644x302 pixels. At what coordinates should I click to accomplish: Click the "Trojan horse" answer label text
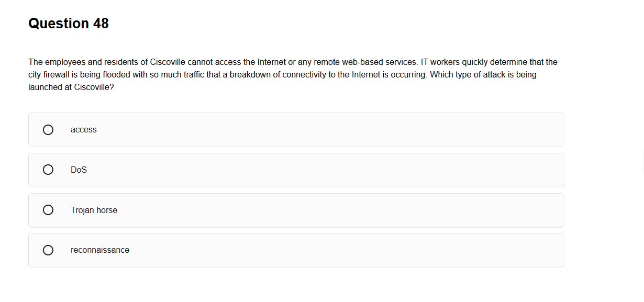click(94, 210)
